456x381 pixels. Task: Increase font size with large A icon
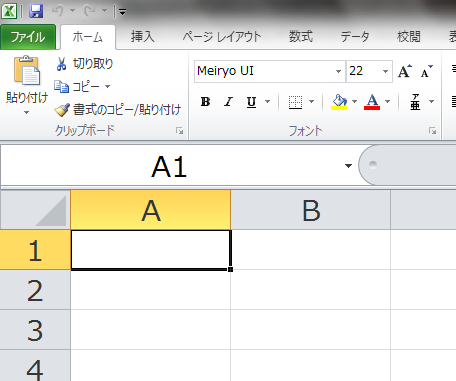pos(405,71)
